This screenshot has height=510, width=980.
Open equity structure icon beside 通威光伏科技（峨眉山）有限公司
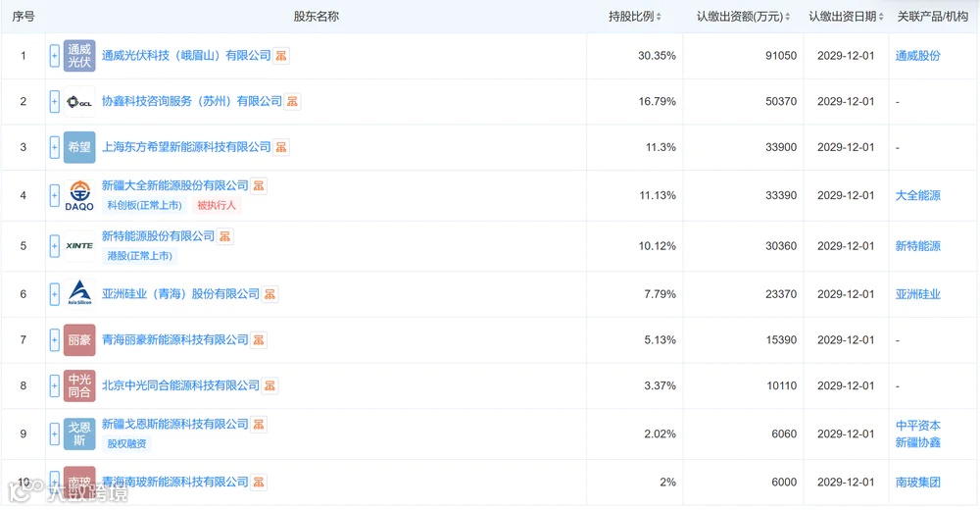(x=281, y=56)
